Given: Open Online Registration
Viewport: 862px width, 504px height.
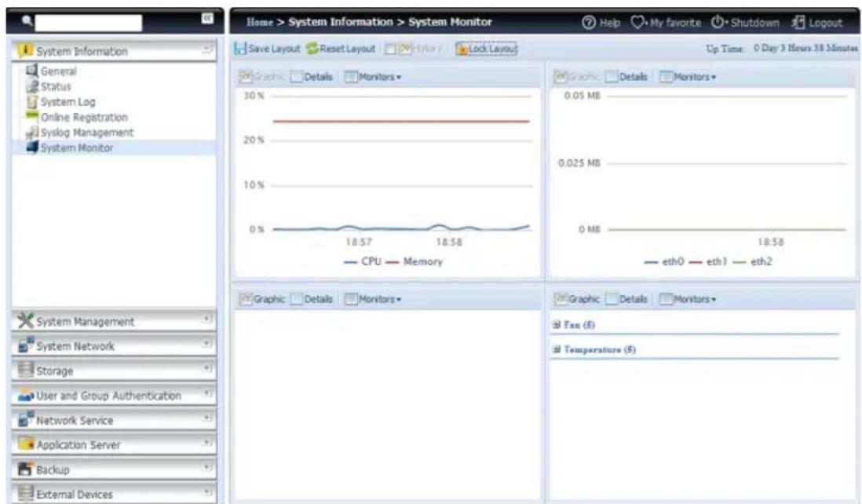Looking at the screenshot, I should click(x=84, y=118).
